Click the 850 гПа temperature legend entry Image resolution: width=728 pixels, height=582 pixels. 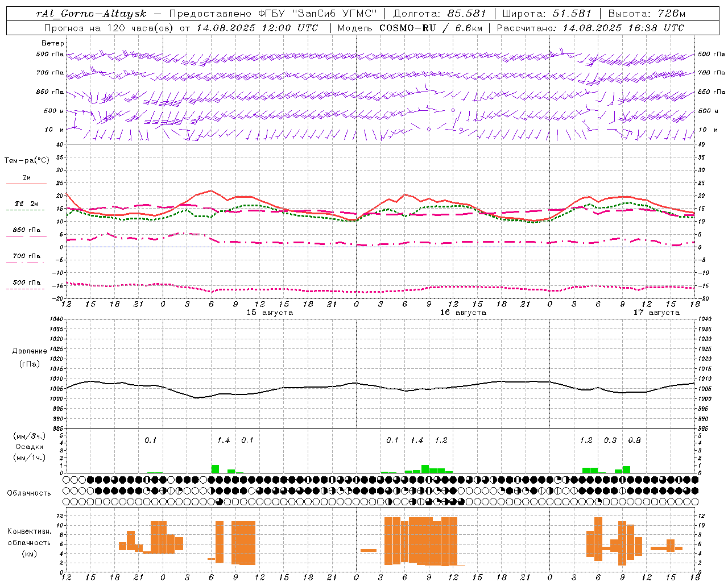click(27, 230)
